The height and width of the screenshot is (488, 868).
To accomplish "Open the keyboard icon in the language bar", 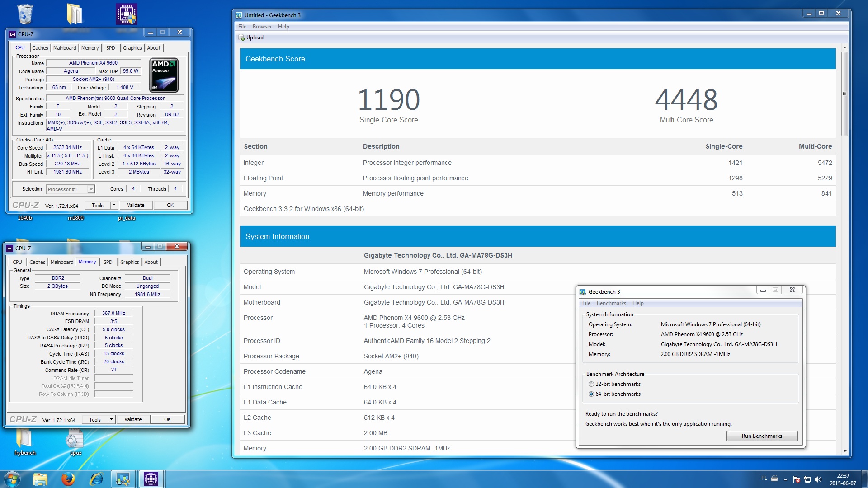I will [x=774, y=479].
